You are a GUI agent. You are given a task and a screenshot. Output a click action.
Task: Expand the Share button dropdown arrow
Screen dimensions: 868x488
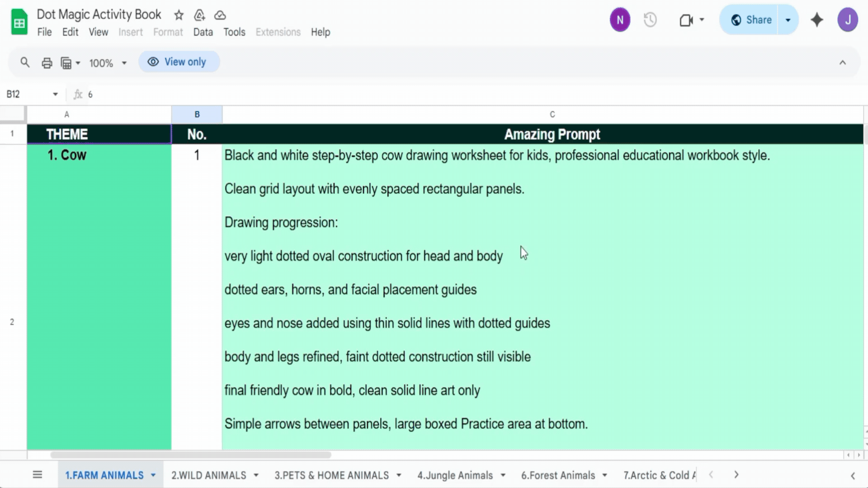pyautogui.click(x=788, y=20)
